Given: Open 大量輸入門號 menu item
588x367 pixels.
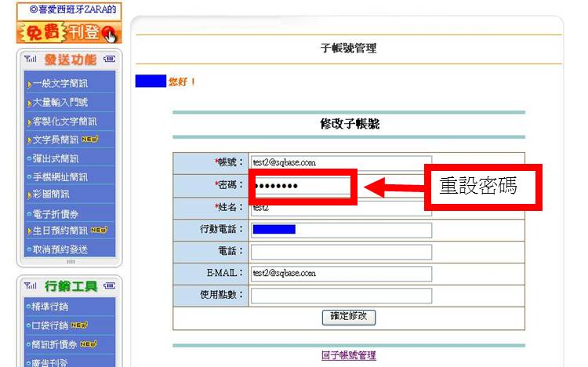Looking at the screenshot, I should click(60, 103).
